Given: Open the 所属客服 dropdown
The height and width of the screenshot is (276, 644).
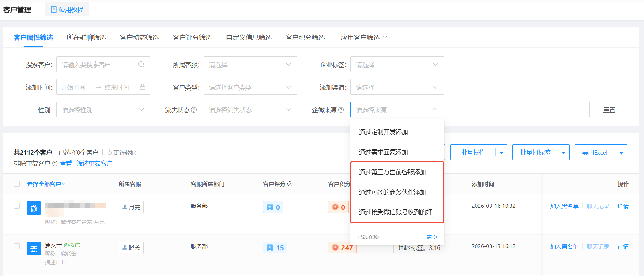Looking at the screenshot, I should tap(250, 64).
